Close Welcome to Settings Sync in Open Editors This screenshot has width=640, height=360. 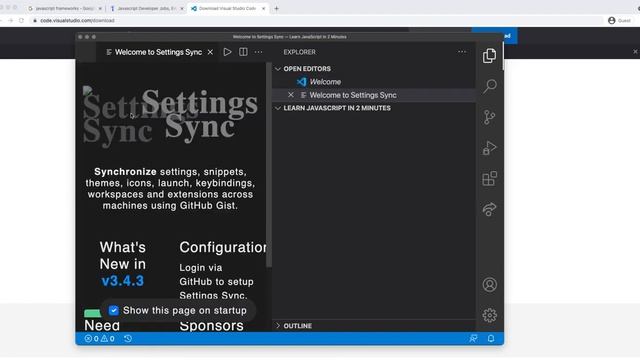(291, 95)
